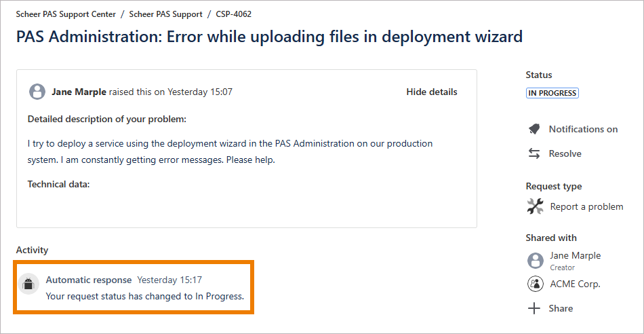Select the ACME Corp. shared organization
Viewport: 644px width, 334px height.
575,284
